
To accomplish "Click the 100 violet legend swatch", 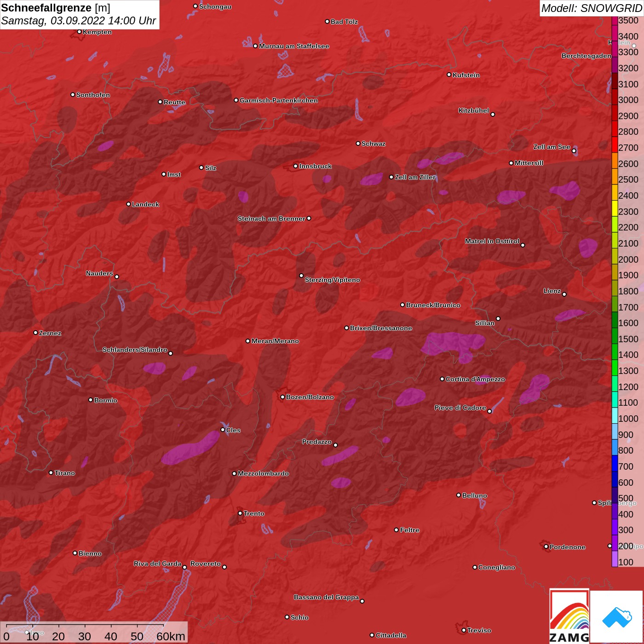I will pos(615,559).
